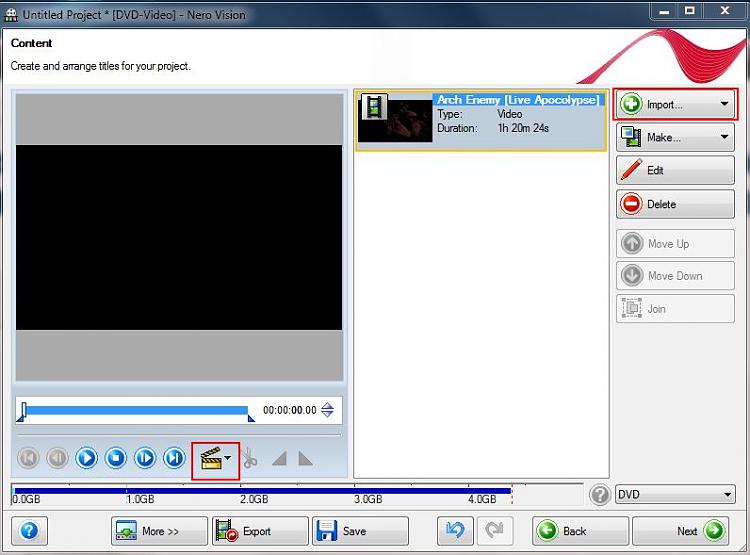Select the Arch Enemy video thumbnail
Image resolution: width=750 pixels, height=555 pixels.
pyautogui.click(x=395, y=118)
